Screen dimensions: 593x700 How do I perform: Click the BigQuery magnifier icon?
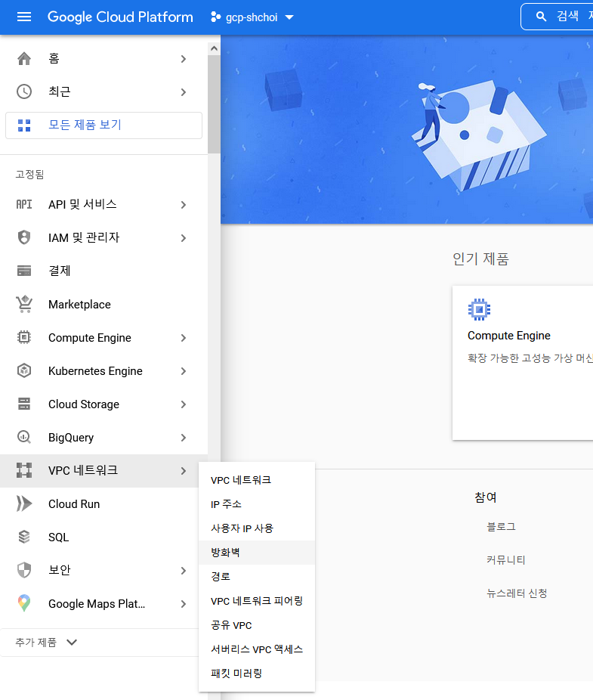pyautogui.click(x=24, y=437)
